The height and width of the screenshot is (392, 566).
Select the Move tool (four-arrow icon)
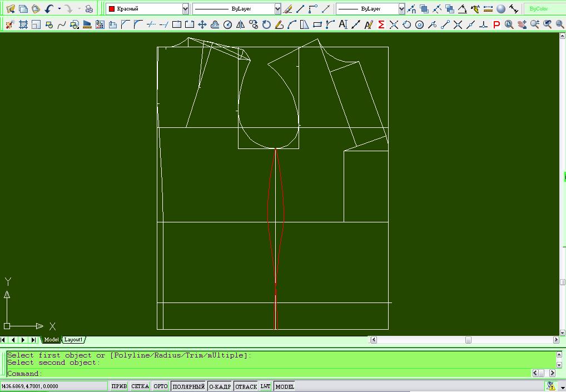click(x=202, y=24)
